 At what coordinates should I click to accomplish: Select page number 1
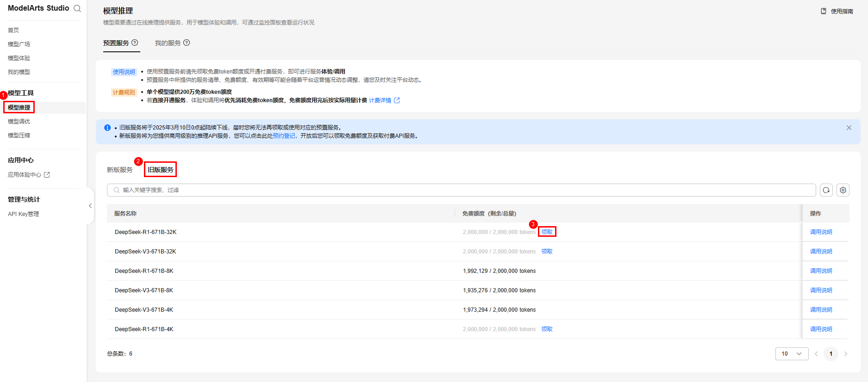coord(831,354)
